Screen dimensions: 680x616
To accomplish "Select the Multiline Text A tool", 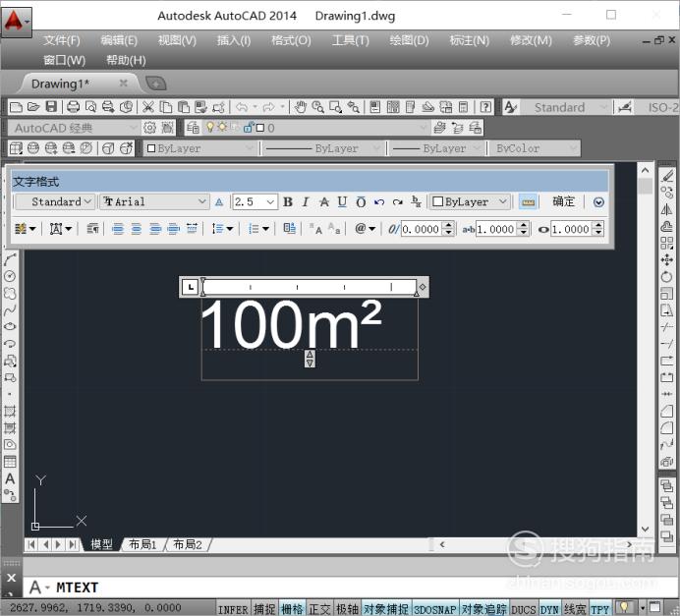I will 10,478.
